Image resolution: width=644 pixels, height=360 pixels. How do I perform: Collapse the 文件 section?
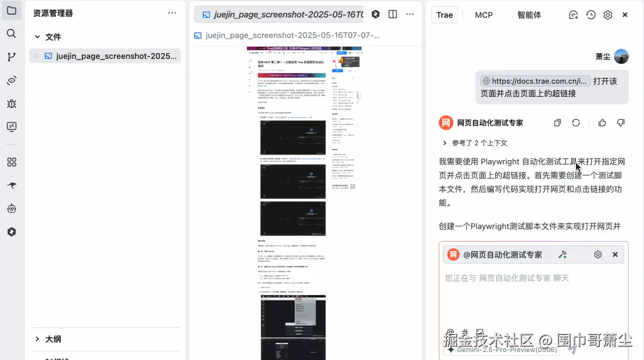[37, 37]
